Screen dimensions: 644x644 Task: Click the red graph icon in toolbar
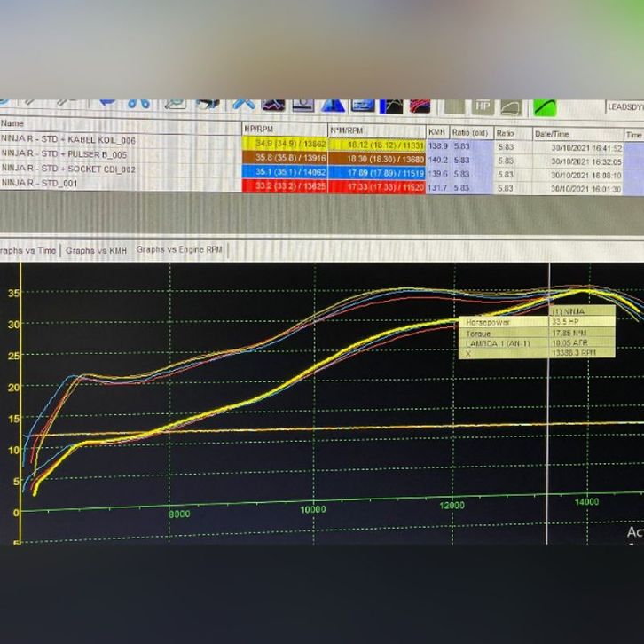[x=419, y=106]
